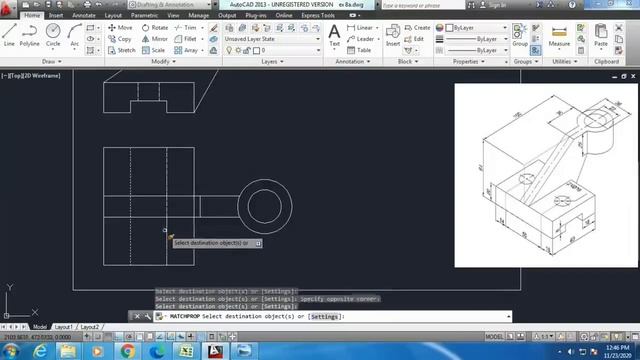Click the Move tool
The image size is (640, 360).
click(x=120, y=27)
